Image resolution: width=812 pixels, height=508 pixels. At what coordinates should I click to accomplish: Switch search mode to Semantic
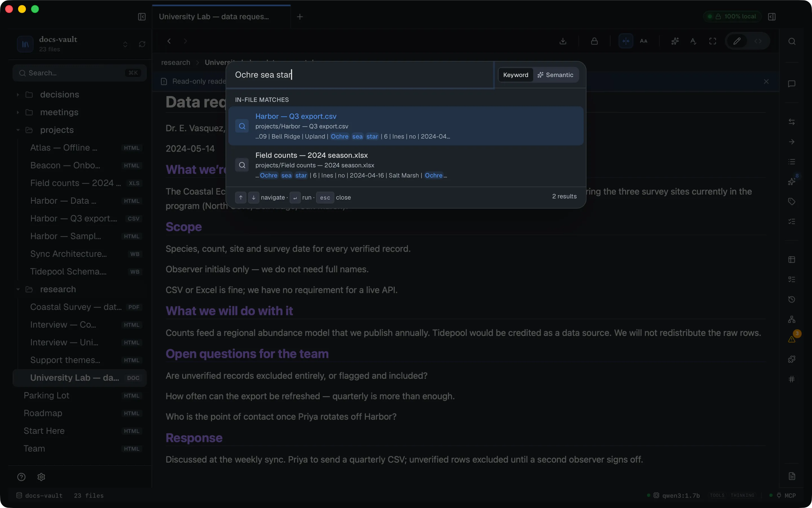tap(555, 75)
